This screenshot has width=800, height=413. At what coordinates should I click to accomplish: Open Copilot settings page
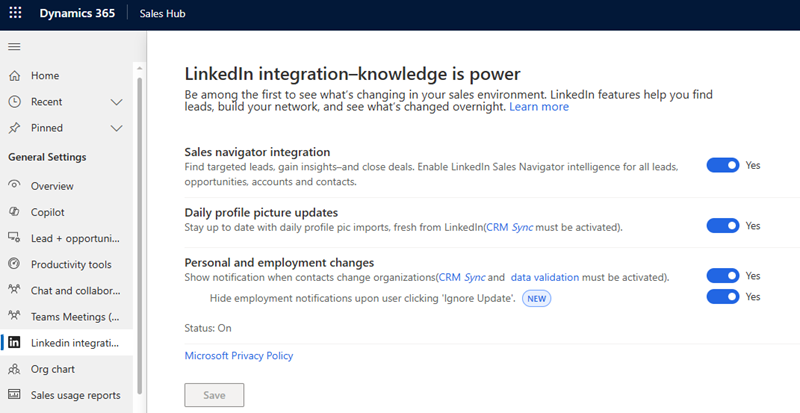click(x=66, y=212)
